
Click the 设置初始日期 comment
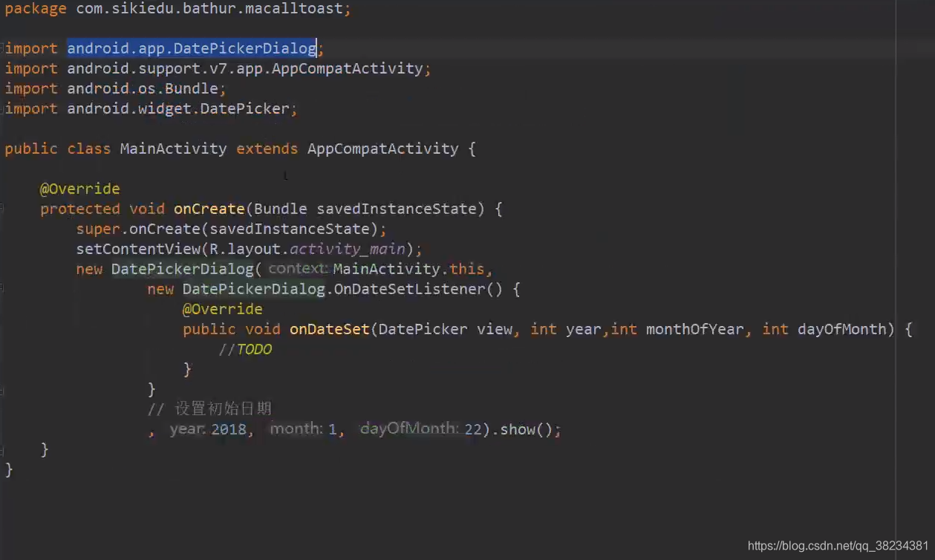(221, 408)
